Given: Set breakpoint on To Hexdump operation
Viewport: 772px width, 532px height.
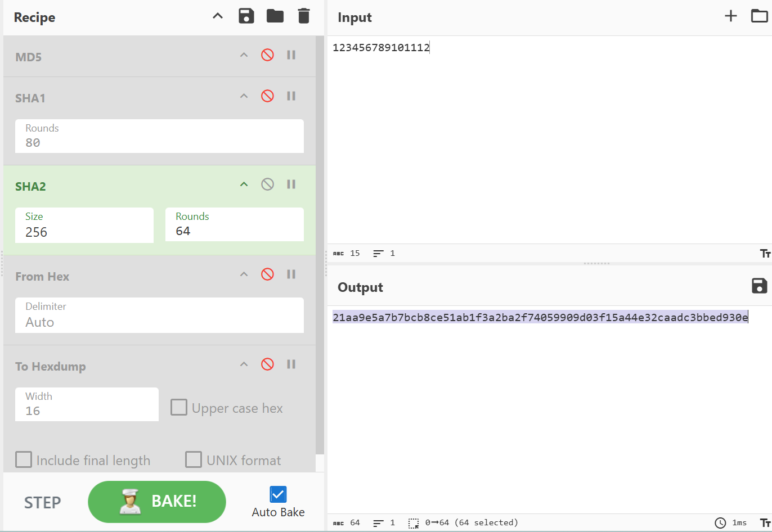Looking at the screenshot, I should pyautogui.click(x=291, y=364).
